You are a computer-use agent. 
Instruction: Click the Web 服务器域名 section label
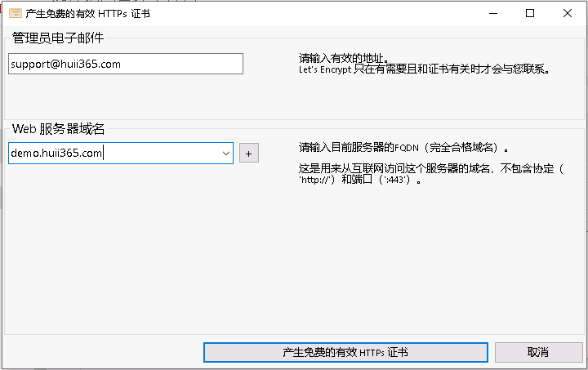[x=58, y=129]
